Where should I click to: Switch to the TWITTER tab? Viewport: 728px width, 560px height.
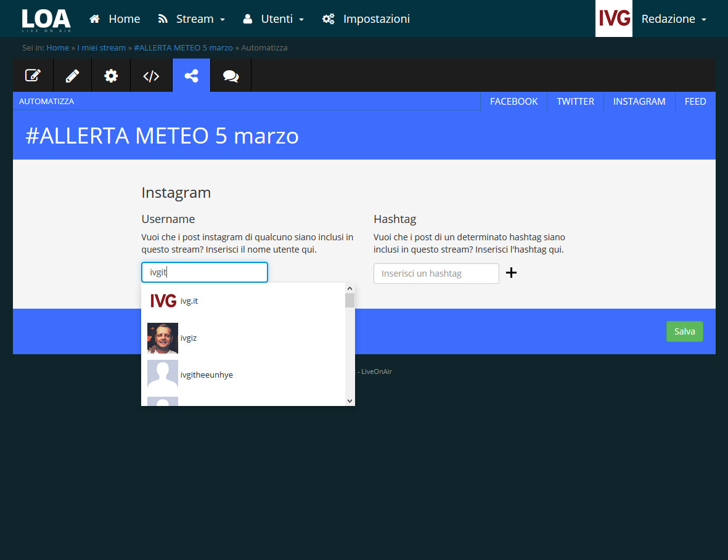click(575, 102)
